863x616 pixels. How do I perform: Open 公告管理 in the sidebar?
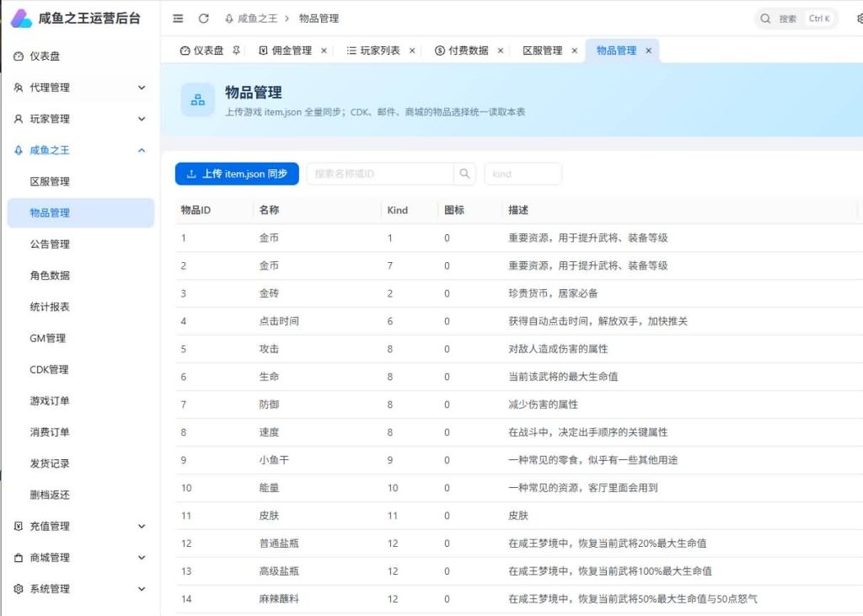coord(80,244)
